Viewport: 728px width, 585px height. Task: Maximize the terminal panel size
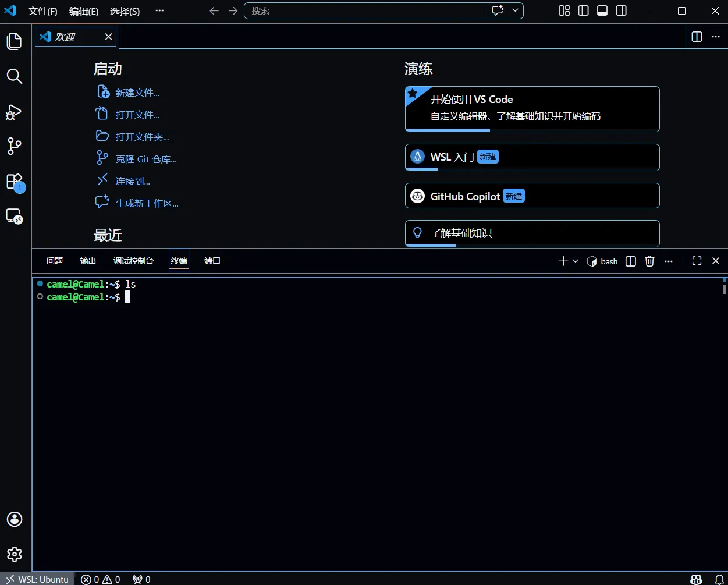click(x=697, y=261)
